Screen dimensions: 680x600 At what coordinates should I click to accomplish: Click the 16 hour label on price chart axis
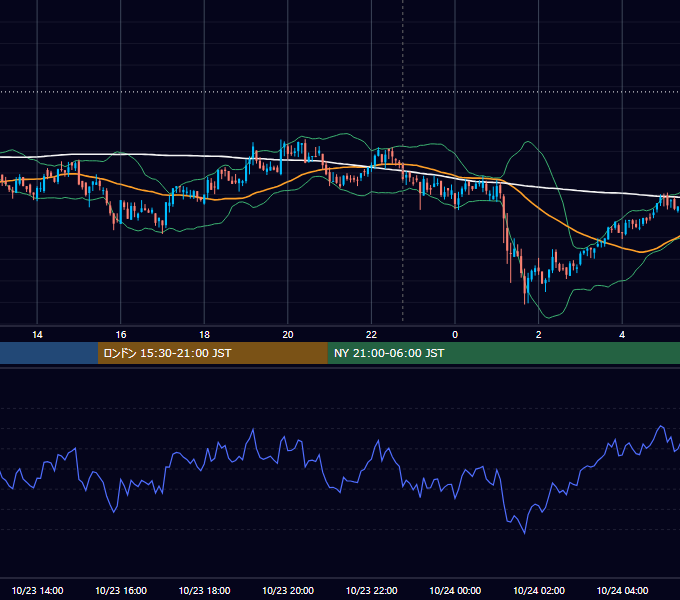121,335
